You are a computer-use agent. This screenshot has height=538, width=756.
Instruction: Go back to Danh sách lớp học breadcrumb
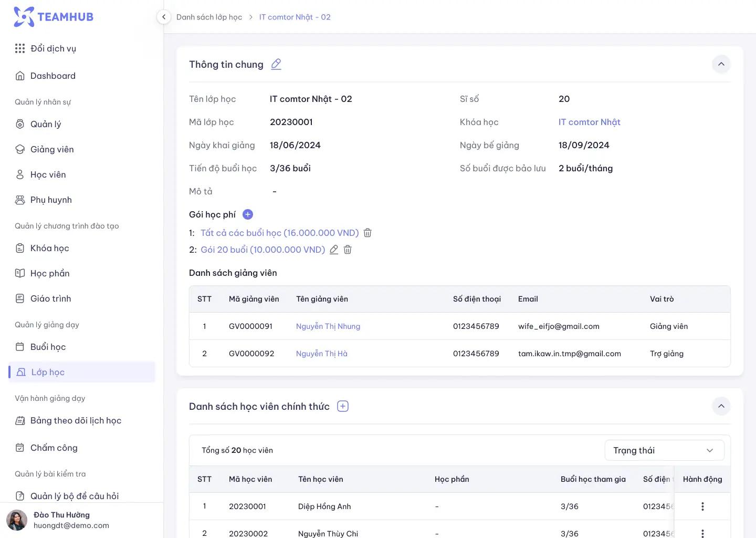(x=209, y=17)
